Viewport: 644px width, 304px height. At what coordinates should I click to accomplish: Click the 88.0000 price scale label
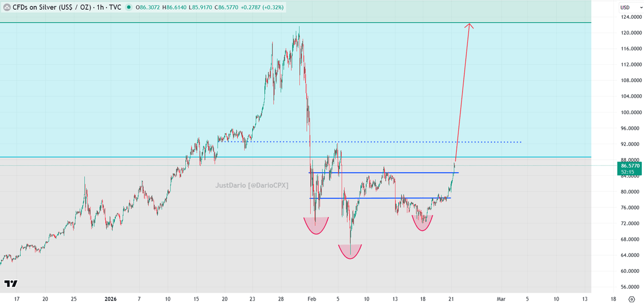coord(631,160)
